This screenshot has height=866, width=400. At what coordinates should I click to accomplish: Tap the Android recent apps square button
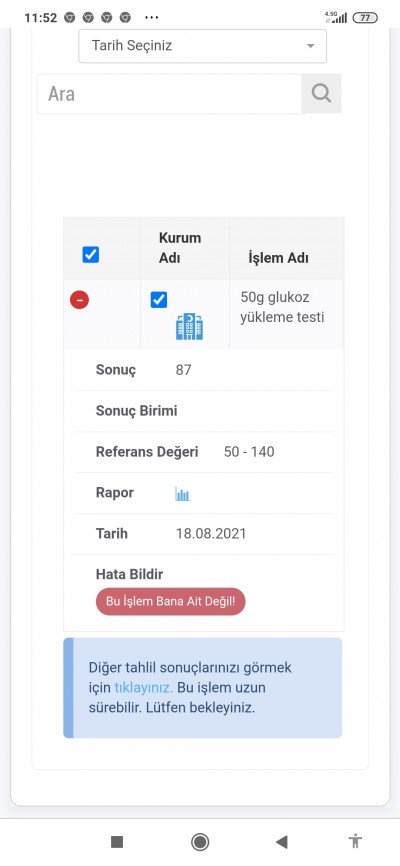(x=117, y=842)
